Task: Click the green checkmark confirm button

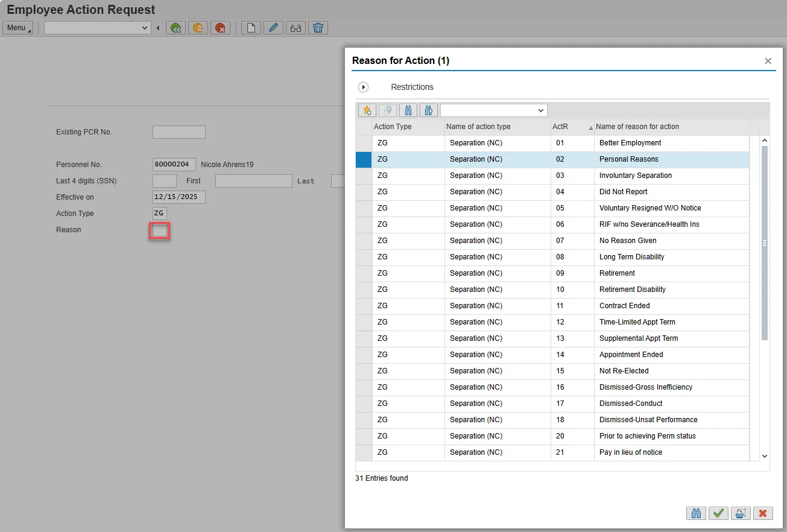Action: (718, 513)
